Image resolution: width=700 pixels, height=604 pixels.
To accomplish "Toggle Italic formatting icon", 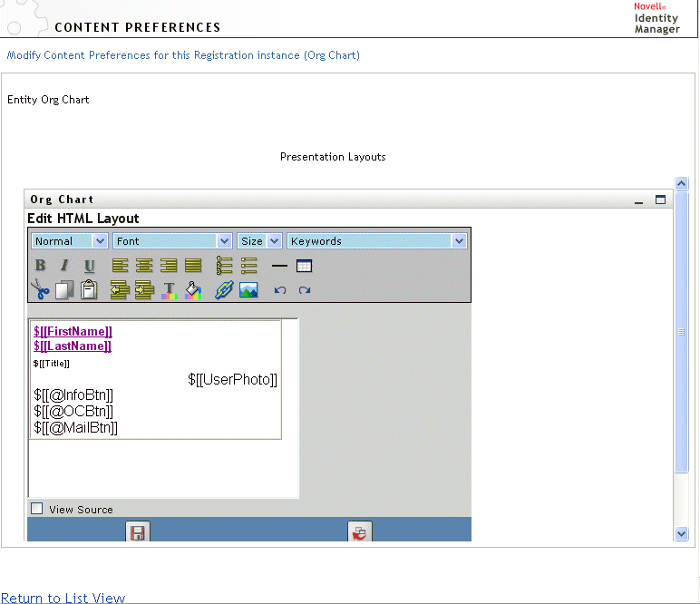I will (x=64, y=266).
